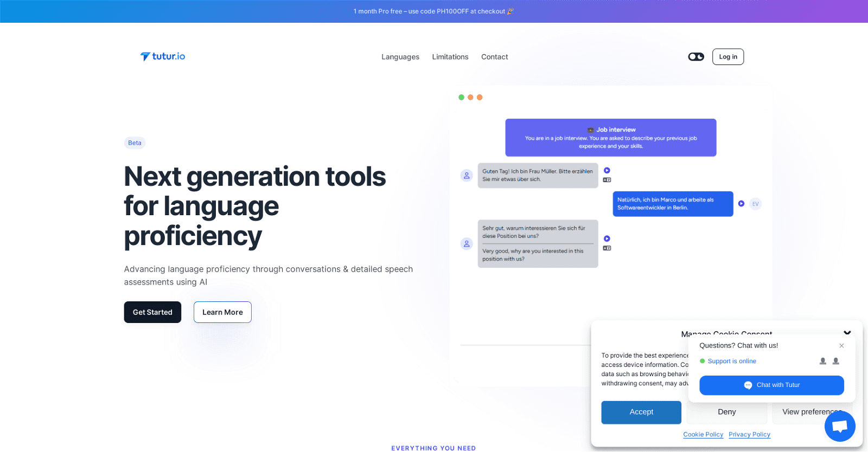Viewport: 868px width, 452px height.
Task: Go to Limitations in the navigation
Action: (x=450, y=57)
